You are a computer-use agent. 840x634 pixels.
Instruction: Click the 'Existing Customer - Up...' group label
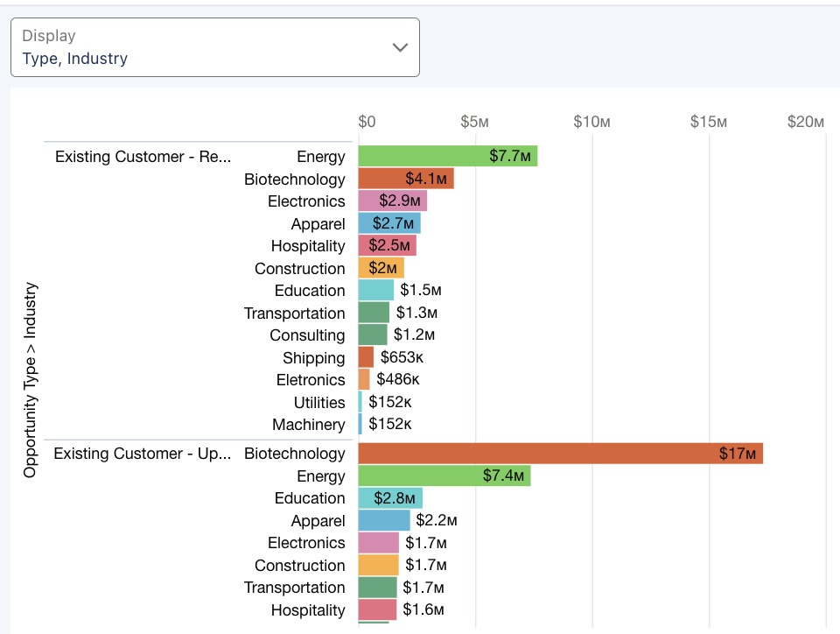(143, 454)
